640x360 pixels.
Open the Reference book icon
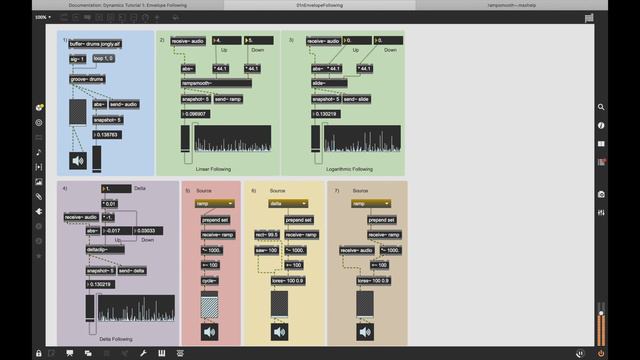coord(601,144)
